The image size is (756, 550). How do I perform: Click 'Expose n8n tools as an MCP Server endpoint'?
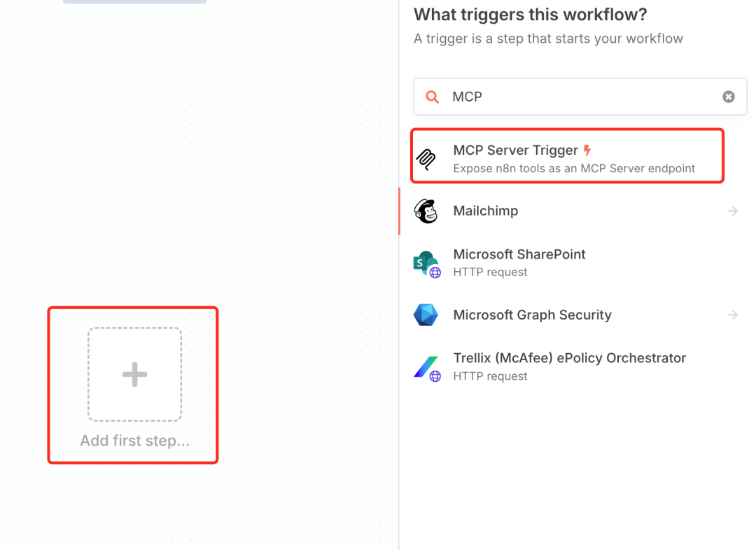point(574,168)
